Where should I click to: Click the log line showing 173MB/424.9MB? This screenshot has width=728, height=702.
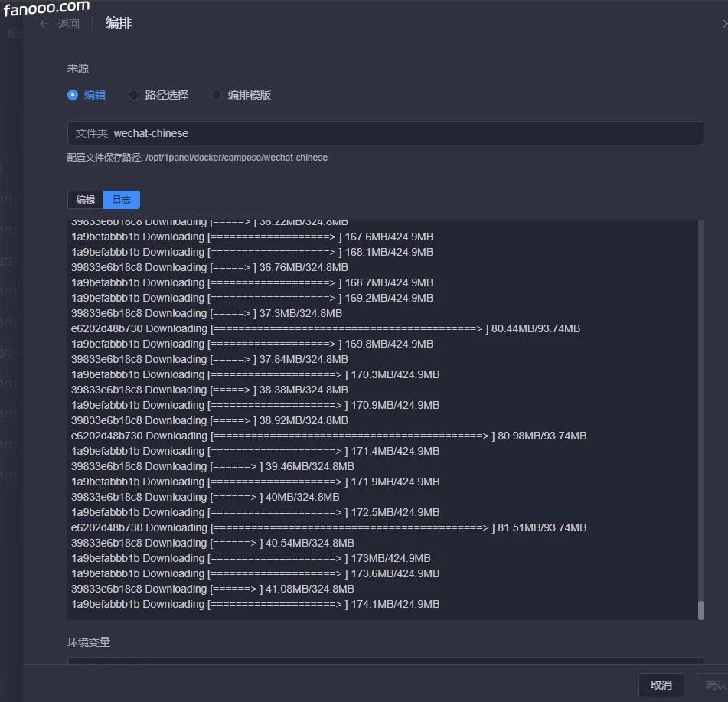point(250,558)
